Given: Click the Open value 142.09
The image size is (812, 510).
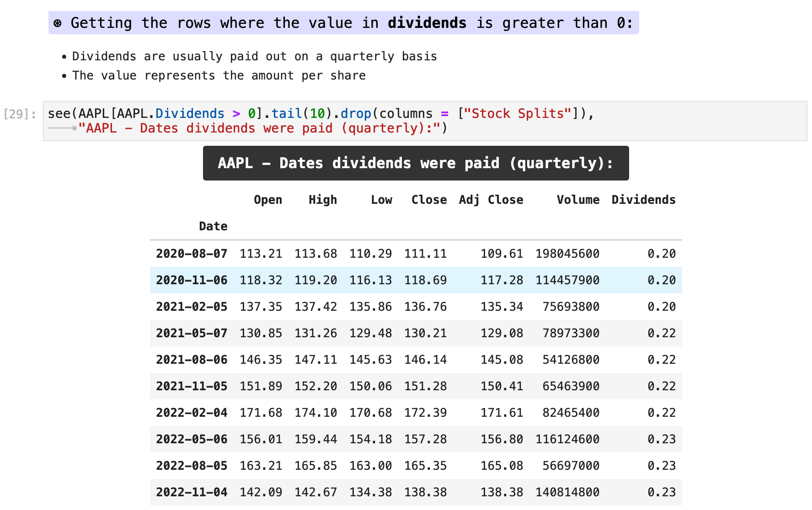Looking at the screenshot, I should [261, 492].
